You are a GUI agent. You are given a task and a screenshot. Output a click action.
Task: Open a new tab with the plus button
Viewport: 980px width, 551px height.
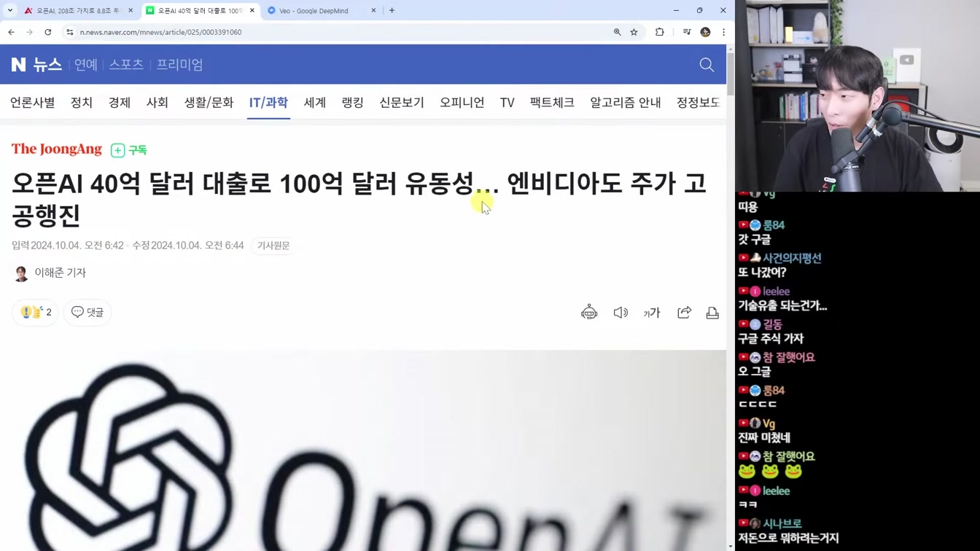click(x=392, y=10)
